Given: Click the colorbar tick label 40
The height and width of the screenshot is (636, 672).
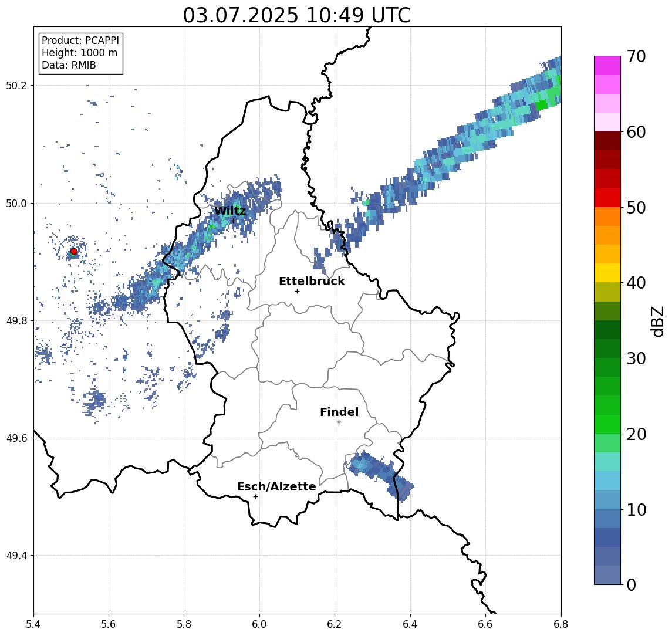Looking at the screenshot, I should (636, 283).
